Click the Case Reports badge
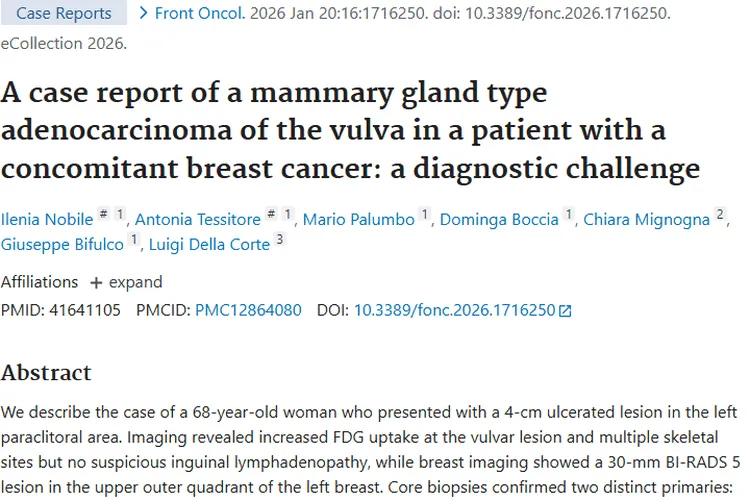Screen dimensions: 750x500 [64, 13]
